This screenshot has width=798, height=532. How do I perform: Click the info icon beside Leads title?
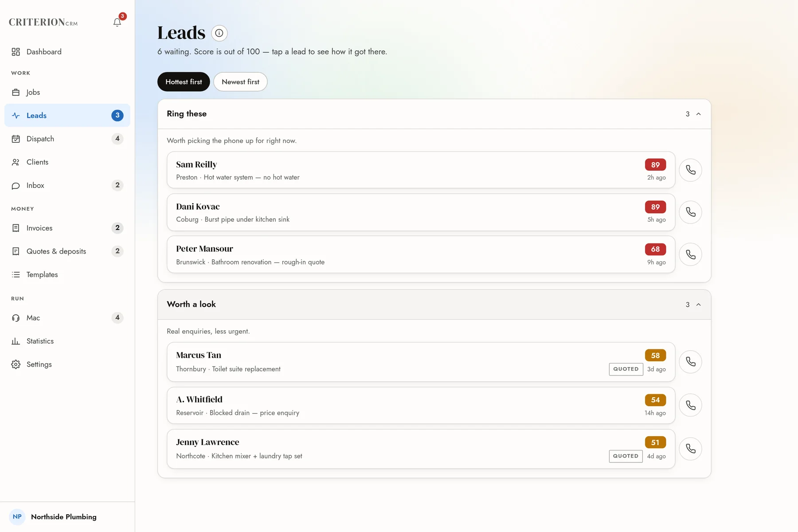coord(219,33)
